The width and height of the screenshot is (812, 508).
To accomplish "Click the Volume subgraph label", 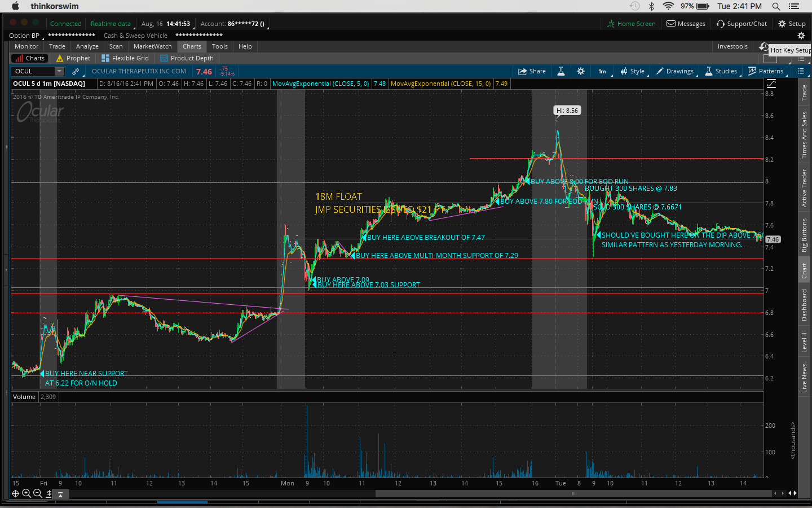I will [x=24, y=397].
